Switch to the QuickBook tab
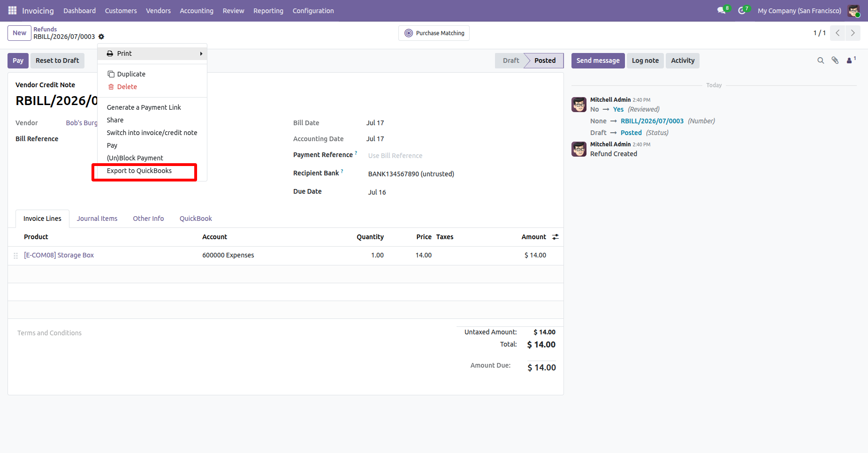868x453 pixels. (x=196, y=219)
